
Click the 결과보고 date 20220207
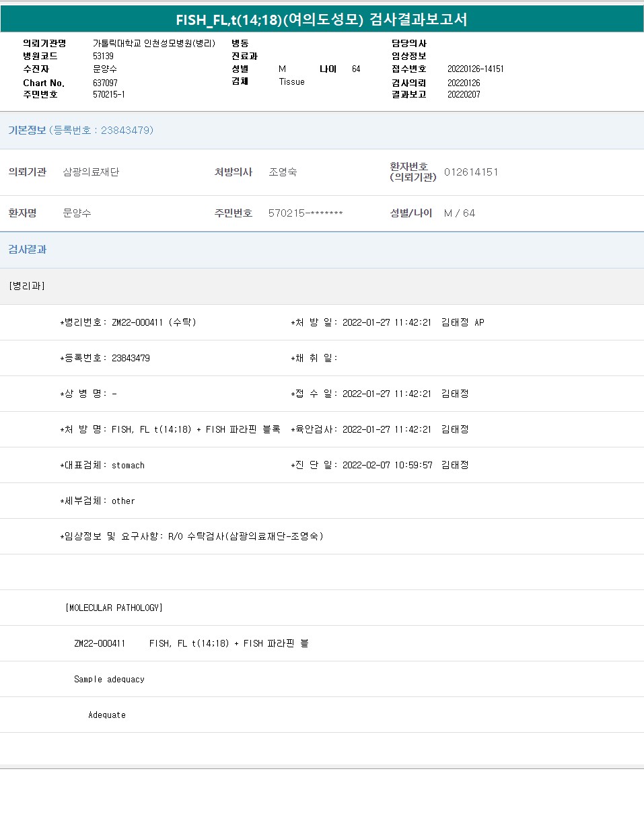click(x=464, y=94)
